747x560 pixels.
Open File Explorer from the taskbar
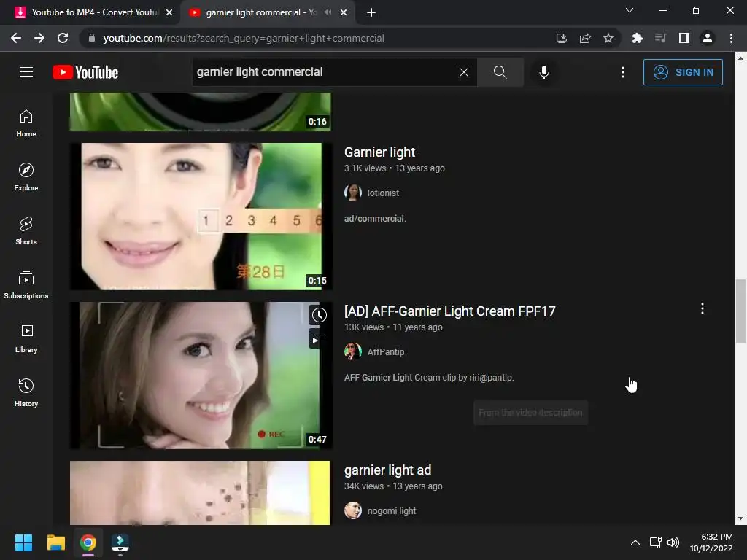pos(55,542)
